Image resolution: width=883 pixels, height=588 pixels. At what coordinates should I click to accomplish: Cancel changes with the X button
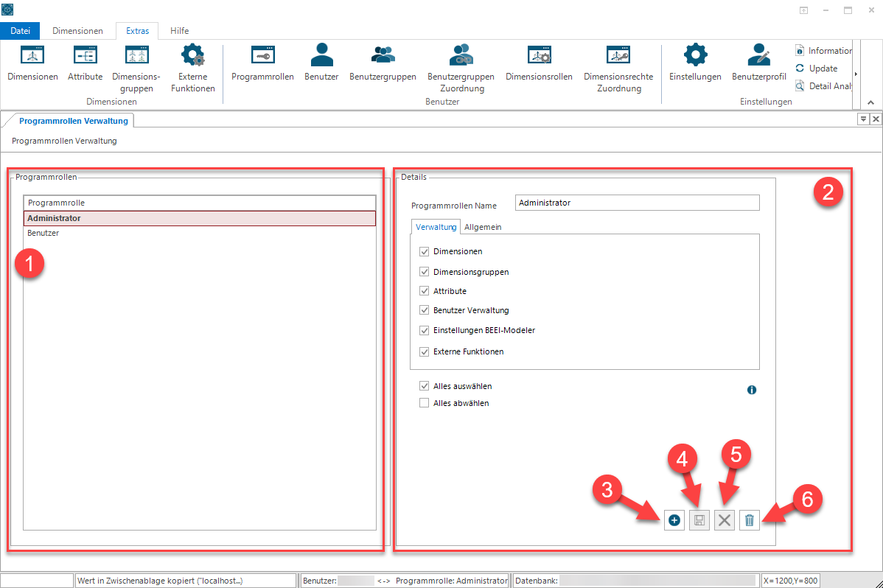tap(725, 520)
